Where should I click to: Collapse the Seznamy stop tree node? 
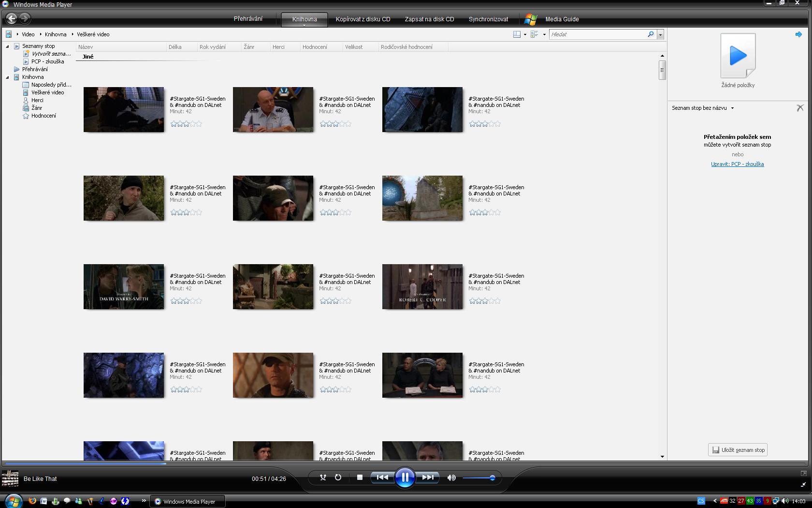[7, 46]
